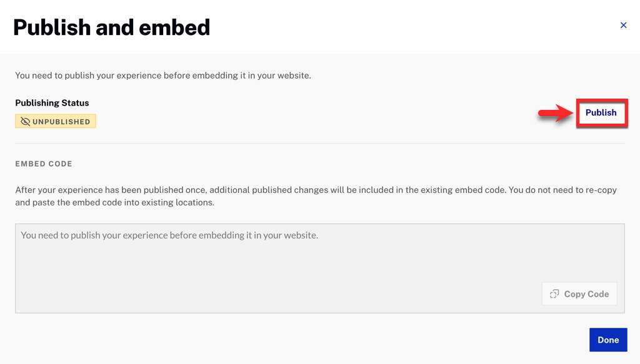The height and width of the screenshot is (364, 640).
Task: Select the Publish and embed heading
Action: click(111, 27)
